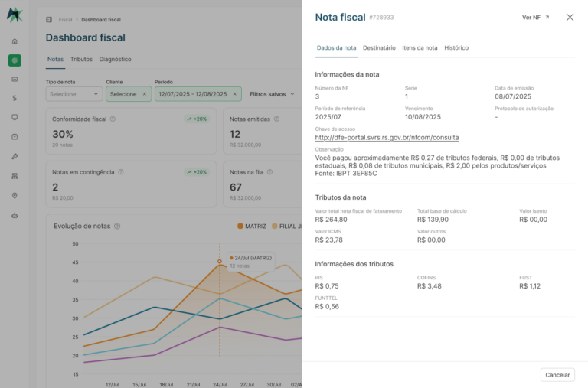
Task: Open the Chave de acesso portal link
Action: (387, 137)
